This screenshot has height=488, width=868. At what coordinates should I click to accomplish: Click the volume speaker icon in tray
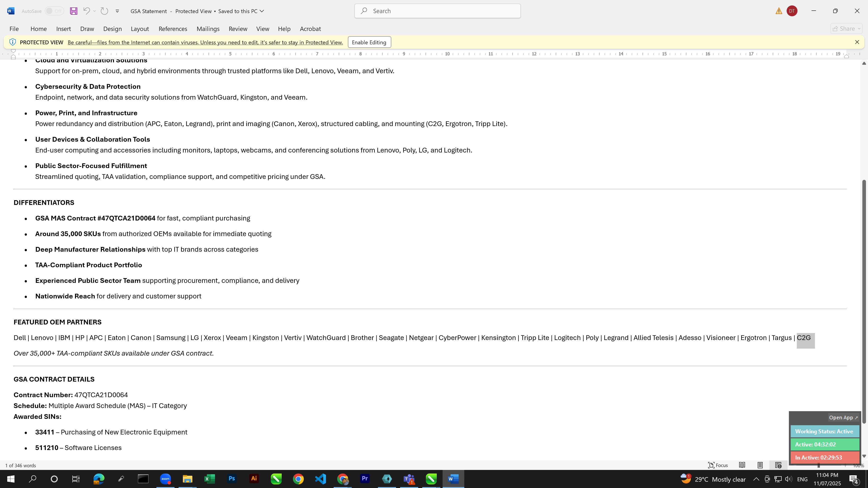788,479
